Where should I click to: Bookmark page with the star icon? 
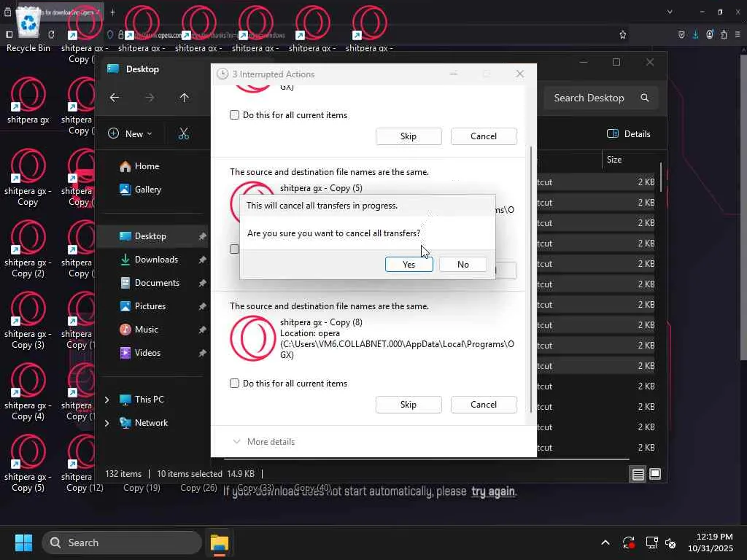coord(623,34)
